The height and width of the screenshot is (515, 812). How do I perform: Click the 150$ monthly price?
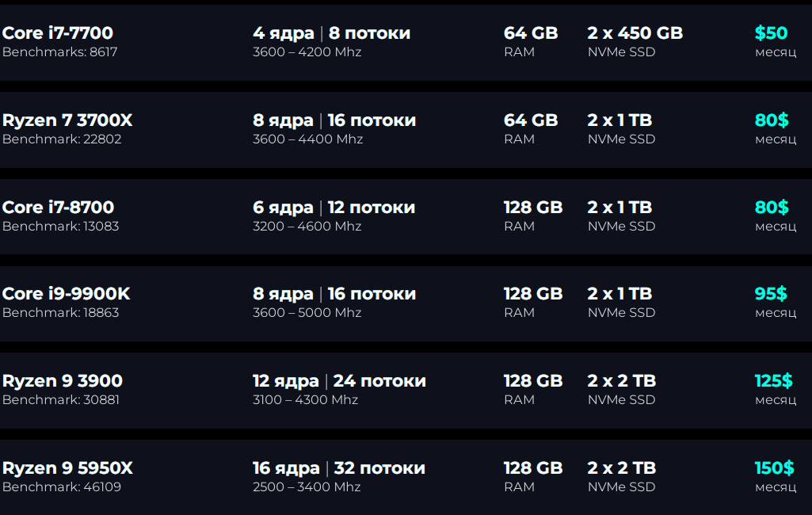(x=774, y=467)
